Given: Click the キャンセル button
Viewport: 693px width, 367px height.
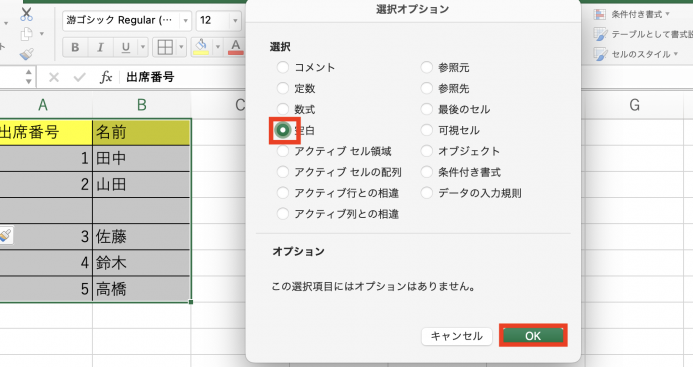Looking at the screenshot, I should tap(457, 336).
